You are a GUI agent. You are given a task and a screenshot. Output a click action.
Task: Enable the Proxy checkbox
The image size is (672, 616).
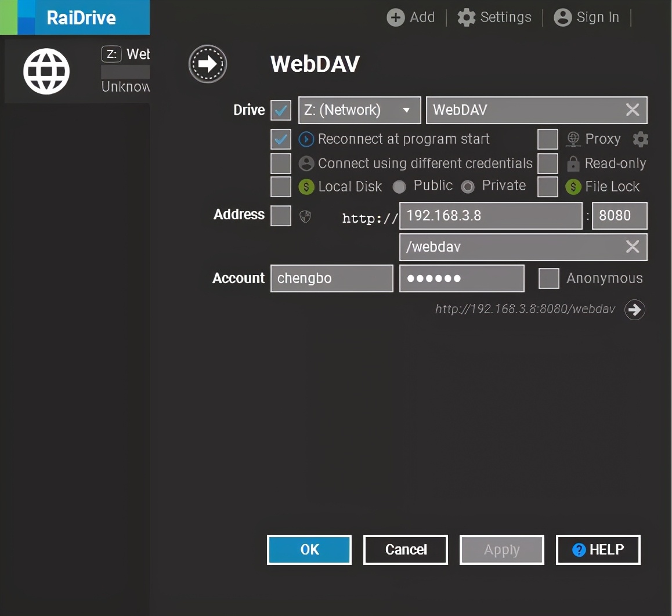(x=548, y=139)
